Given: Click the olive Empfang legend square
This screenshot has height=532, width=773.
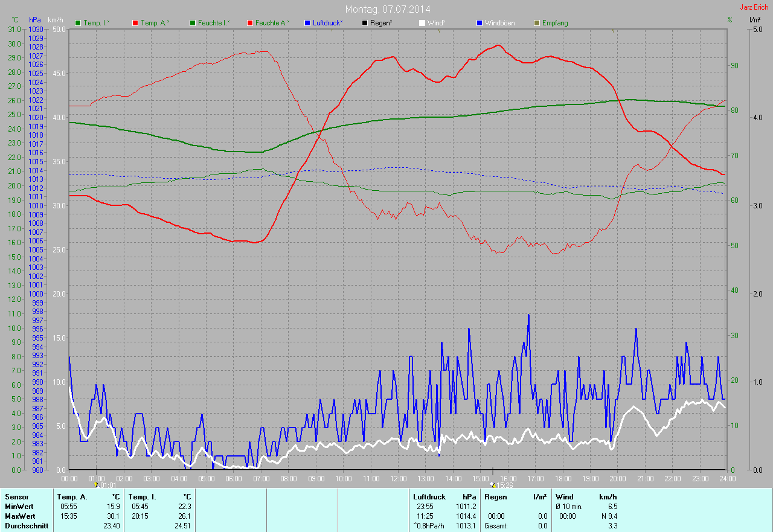Looking at the screenshot, I should tap(537, 23).
